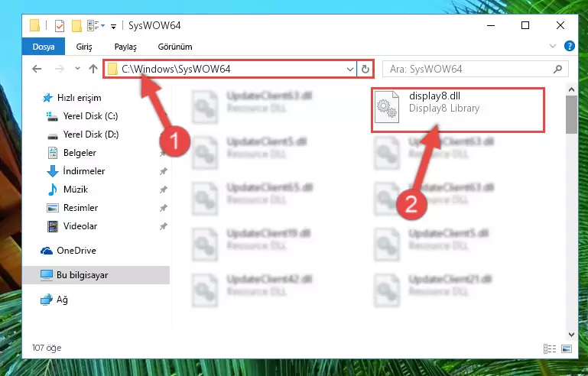Click the pin icon next to Resimler
Screen dimensions: 588x376
tap(163, 208)
